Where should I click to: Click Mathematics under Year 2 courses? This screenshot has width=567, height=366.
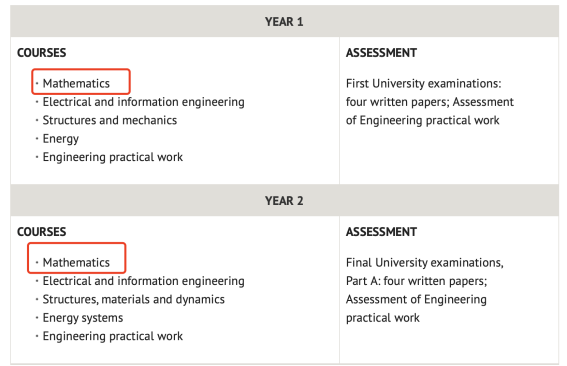pyautogui.click(x=76, y=263)
